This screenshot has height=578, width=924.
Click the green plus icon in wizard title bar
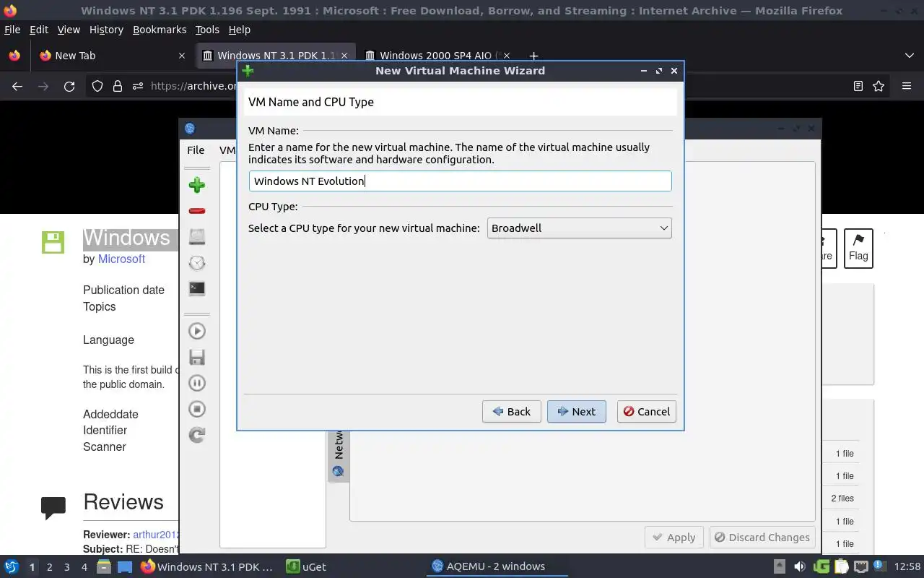point(248,71)
